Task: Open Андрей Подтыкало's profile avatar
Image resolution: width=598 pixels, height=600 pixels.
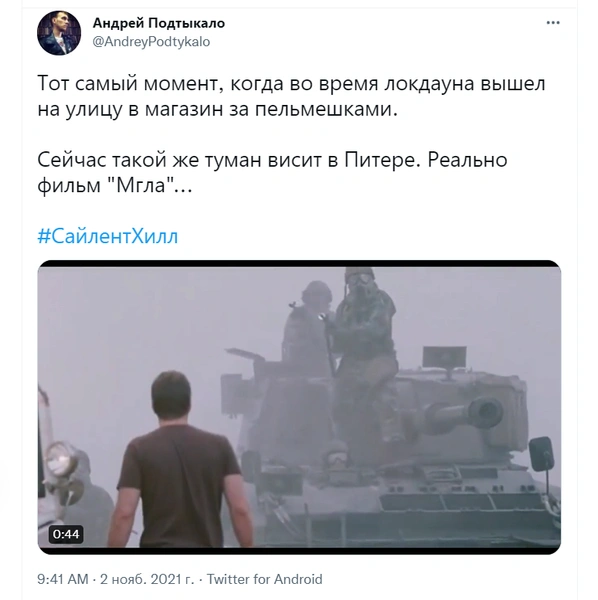Action: click(59, 33)
